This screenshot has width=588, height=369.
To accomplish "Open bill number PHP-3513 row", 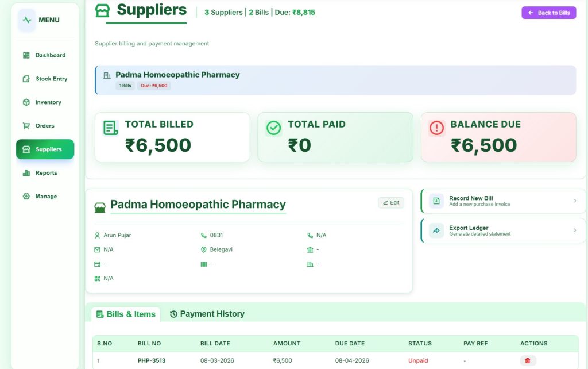I will click(x=152, y=360).
